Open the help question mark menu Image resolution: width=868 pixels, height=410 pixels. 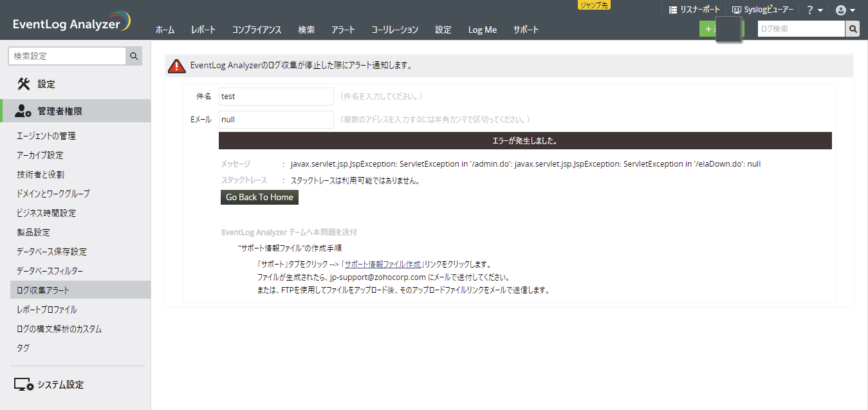(815, 10)
